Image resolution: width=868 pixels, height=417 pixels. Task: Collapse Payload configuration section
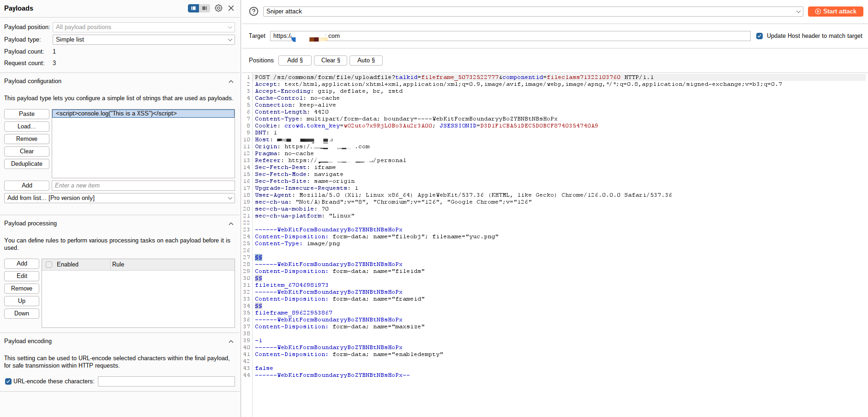click(x=231, y=82)
